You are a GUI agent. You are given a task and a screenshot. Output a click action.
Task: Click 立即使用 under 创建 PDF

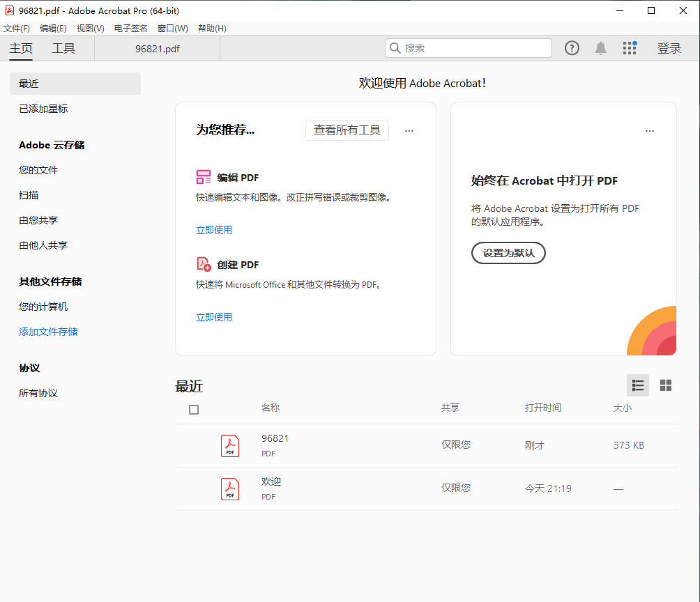pos(214,317)
